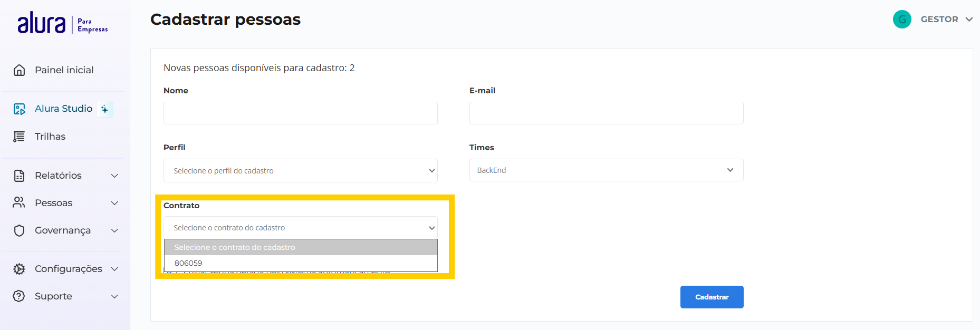Click the Pessoas people icon
This screenshot has width=980, height=330.
[20, 203]
